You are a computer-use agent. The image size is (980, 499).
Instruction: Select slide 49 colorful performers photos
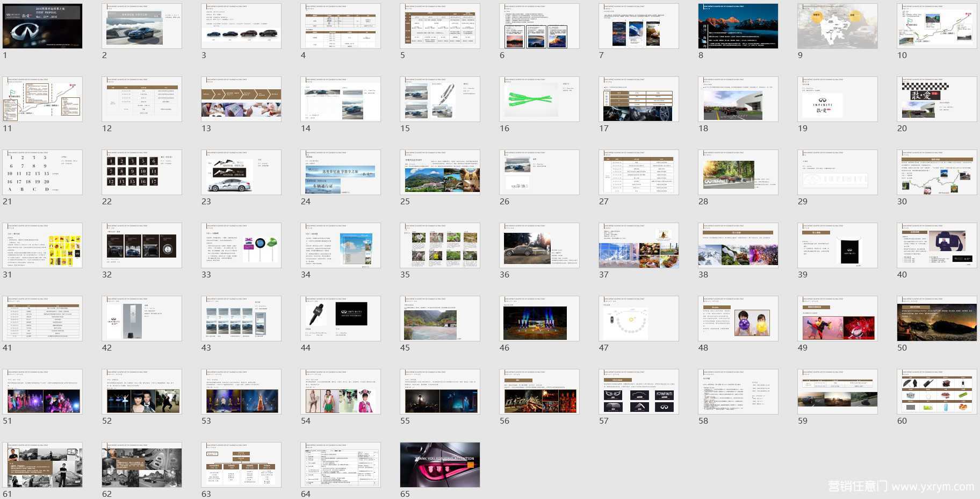pos(838,319)
